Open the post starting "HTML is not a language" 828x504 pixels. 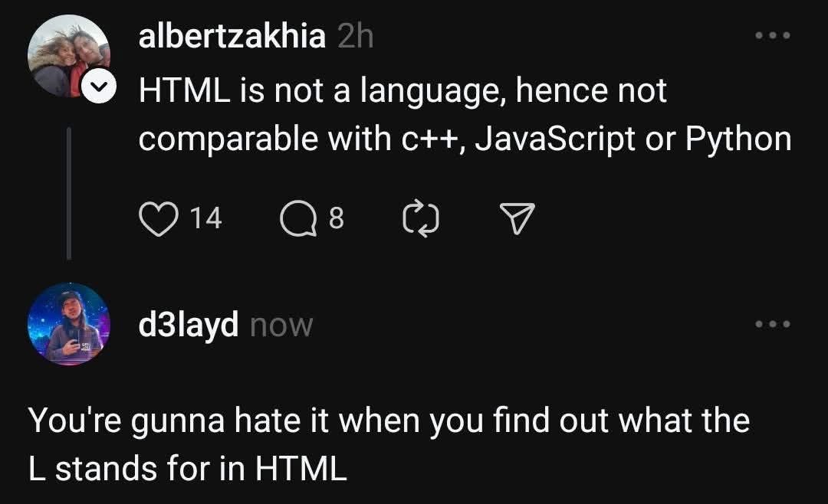click(402, 92)
